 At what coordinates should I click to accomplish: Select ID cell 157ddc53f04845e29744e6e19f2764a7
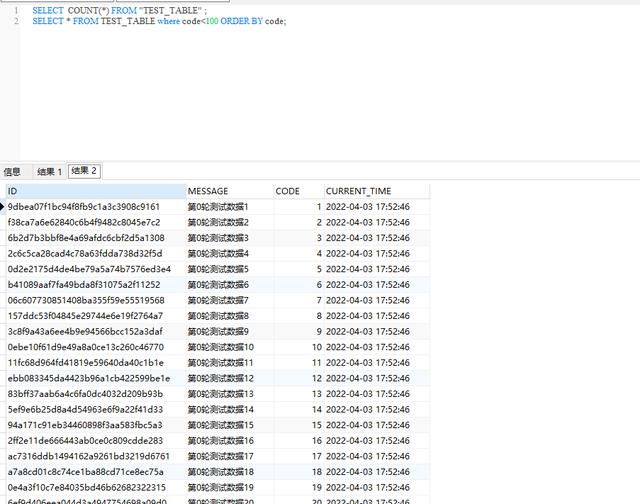tap(96, 316)
